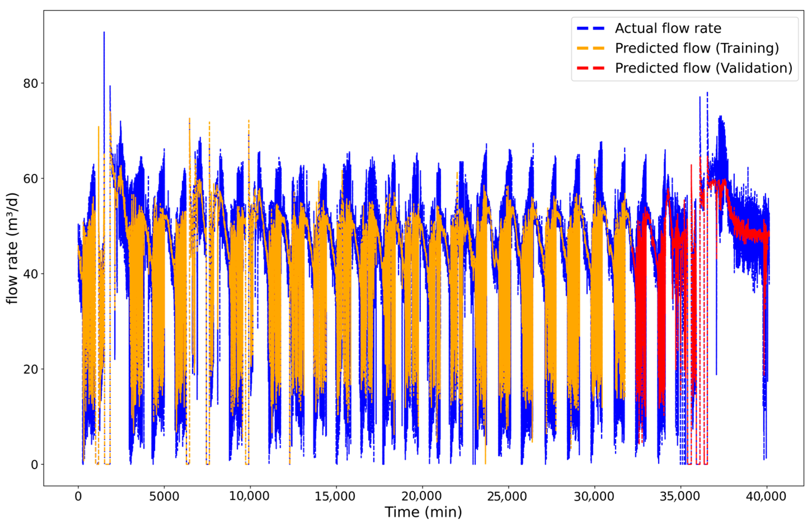Screen dimensions: 812x524
Task: Click the blue Actual flow rate legend line
Action: pyautogui.click(x=590, y=29)
